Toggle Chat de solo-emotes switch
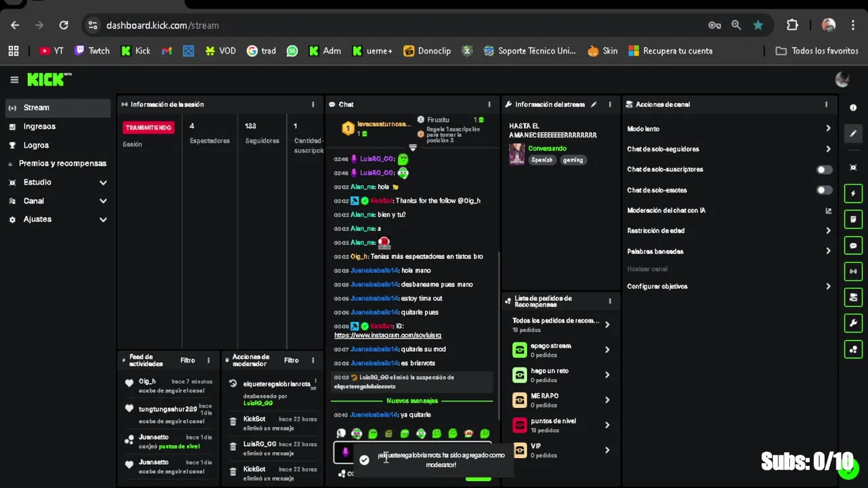The width and height of the screenshot is (868, 488). point(824,190)
